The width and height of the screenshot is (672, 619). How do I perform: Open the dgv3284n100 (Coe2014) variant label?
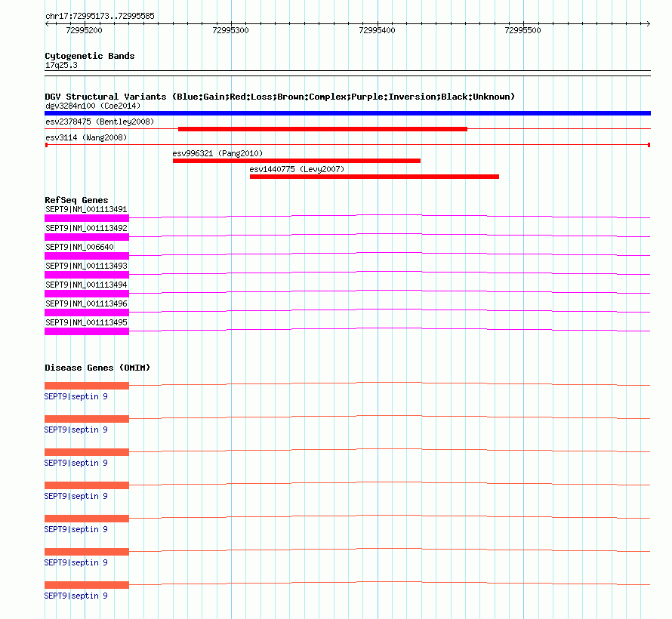point(93,106)
